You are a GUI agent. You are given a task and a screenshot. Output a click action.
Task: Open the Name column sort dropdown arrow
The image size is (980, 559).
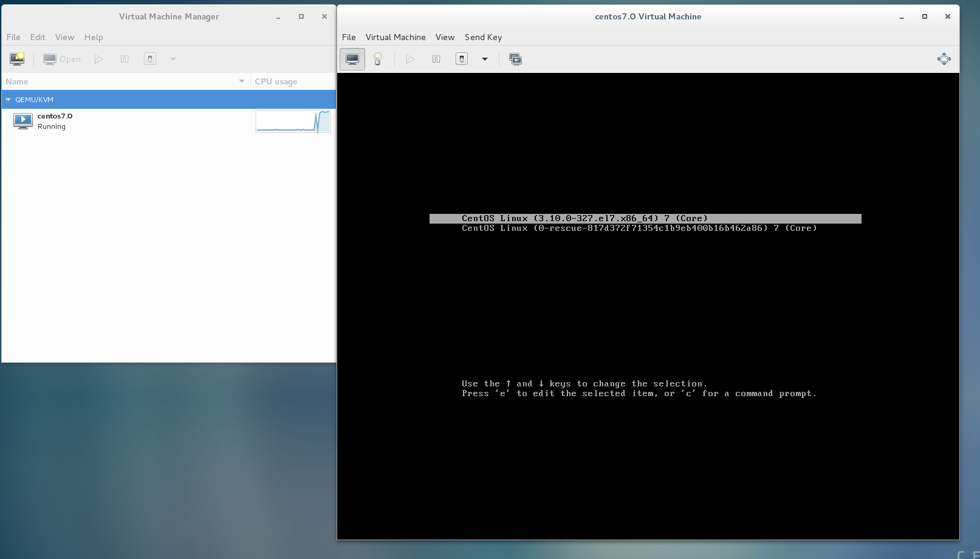click(x=242, y=81)
